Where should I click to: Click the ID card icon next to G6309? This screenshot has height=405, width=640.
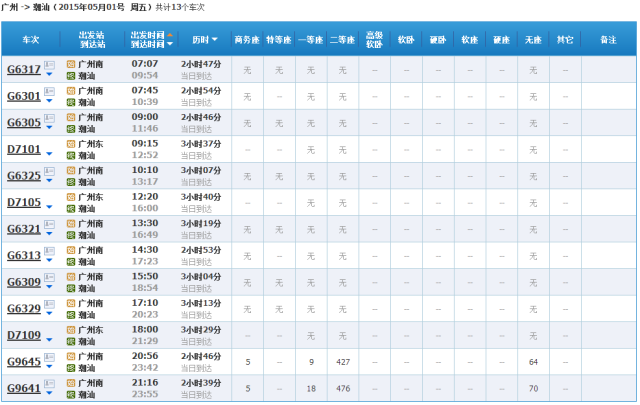tap(49, 276)
